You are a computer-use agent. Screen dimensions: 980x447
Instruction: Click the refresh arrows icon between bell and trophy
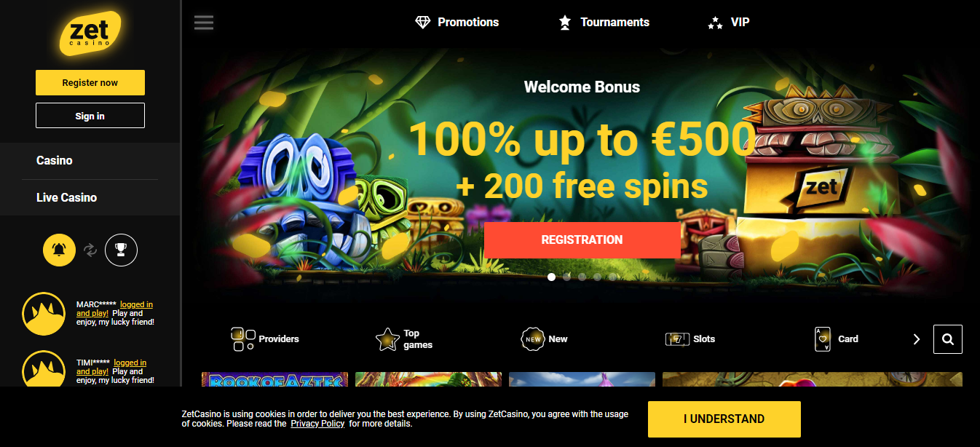click(x=90, y=250)
